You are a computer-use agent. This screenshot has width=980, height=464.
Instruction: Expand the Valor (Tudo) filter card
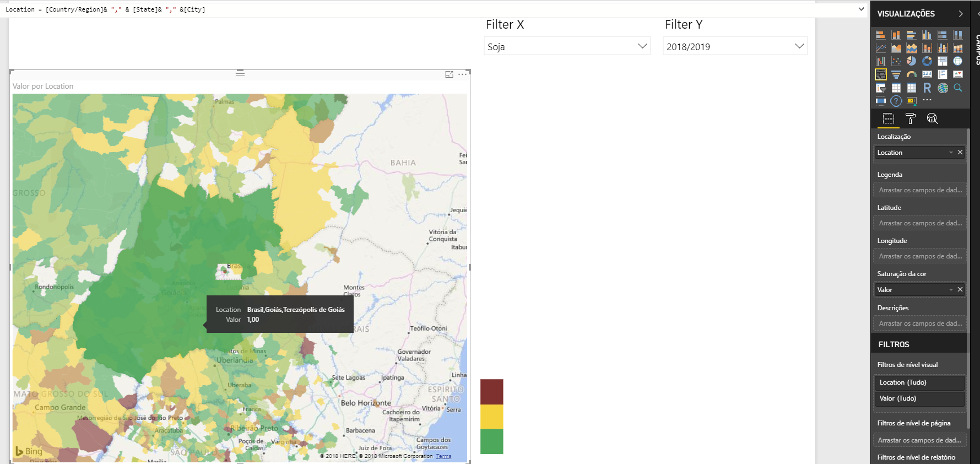coord(919,398)
